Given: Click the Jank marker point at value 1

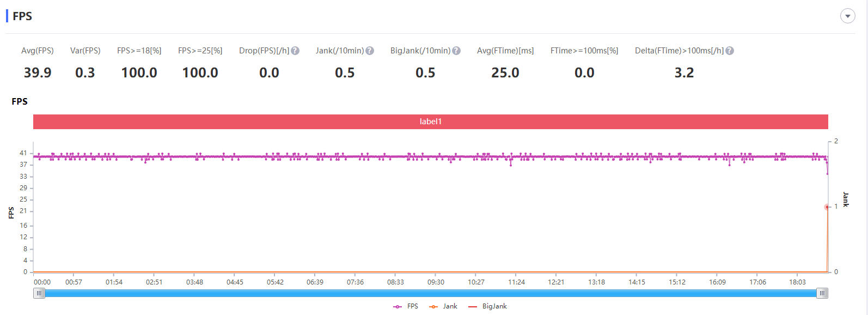Looking at the screenshot, I should (x=827, y=207).
